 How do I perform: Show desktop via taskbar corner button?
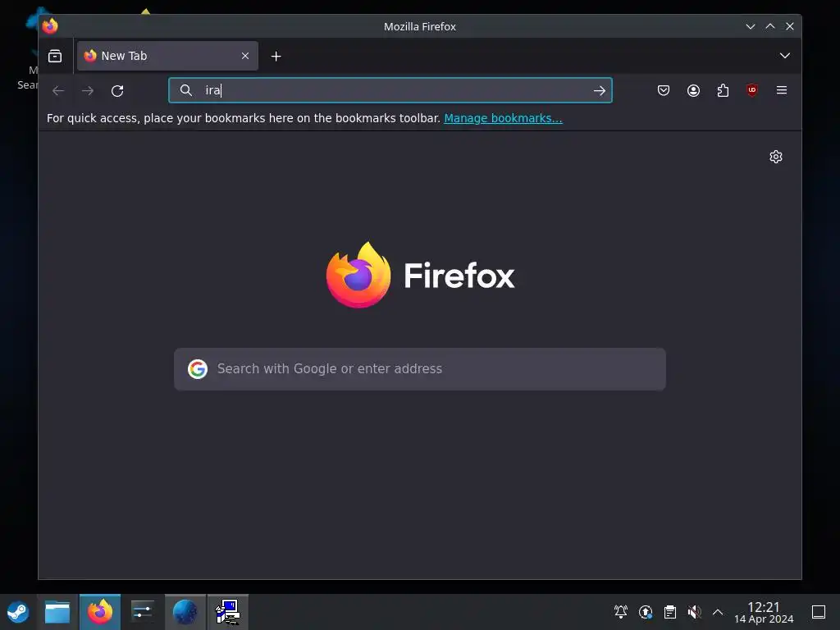point(819,612)
